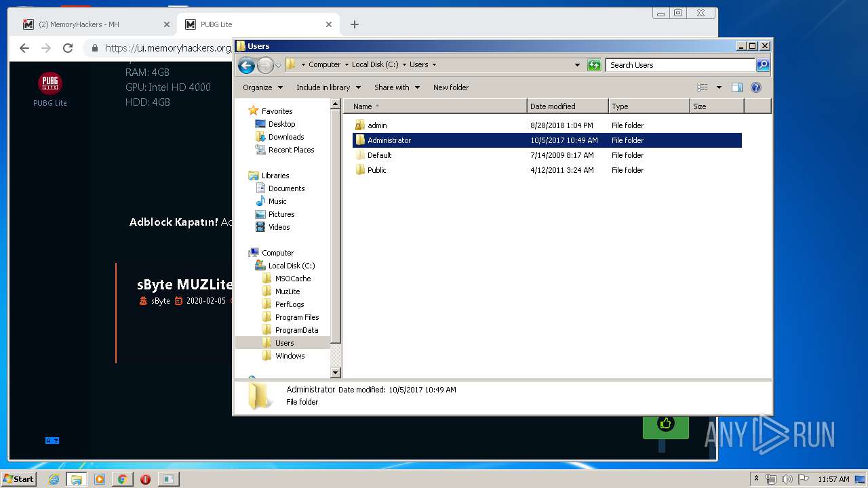Click the browser back arrow

24,48
